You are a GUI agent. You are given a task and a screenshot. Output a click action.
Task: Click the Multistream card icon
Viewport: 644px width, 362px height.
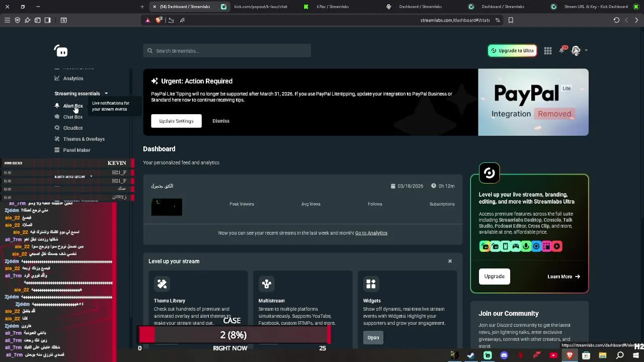(267, 284)
